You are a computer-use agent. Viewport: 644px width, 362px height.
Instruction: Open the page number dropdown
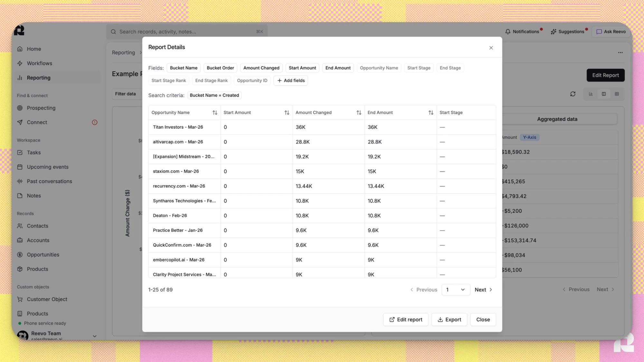456,290
